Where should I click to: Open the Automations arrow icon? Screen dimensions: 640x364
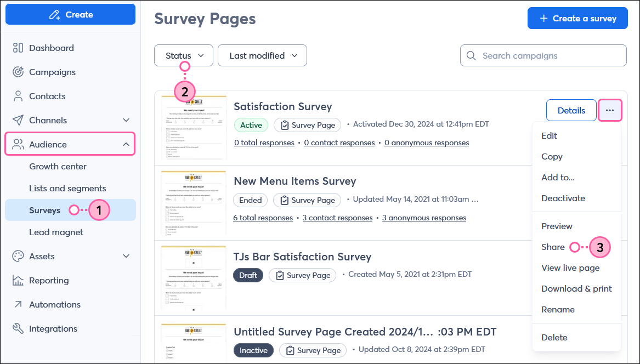click(x=18, y=304)
